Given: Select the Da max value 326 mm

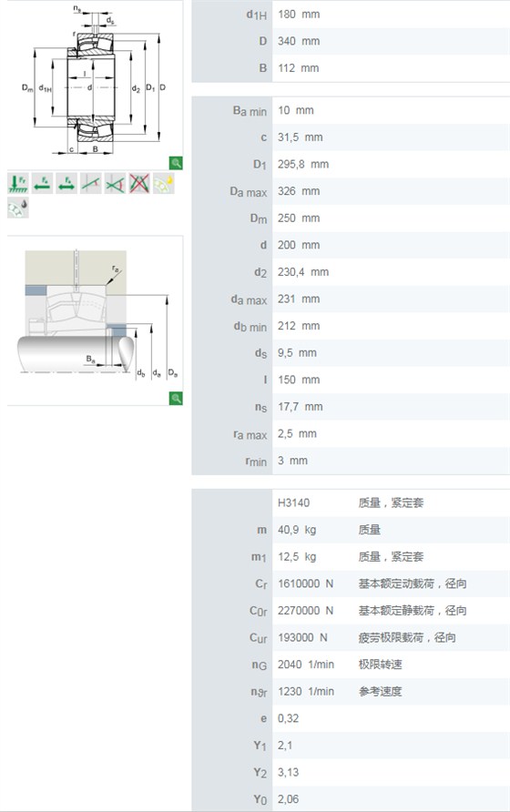Looking at the screenshot, I should pyautogui.click(x=299, y=191).
